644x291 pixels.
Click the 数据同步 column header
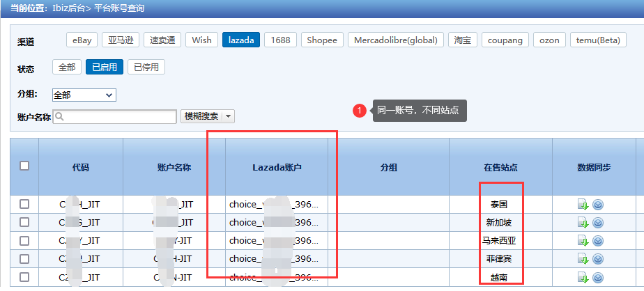pyautogui.click(x=594, y=167)
